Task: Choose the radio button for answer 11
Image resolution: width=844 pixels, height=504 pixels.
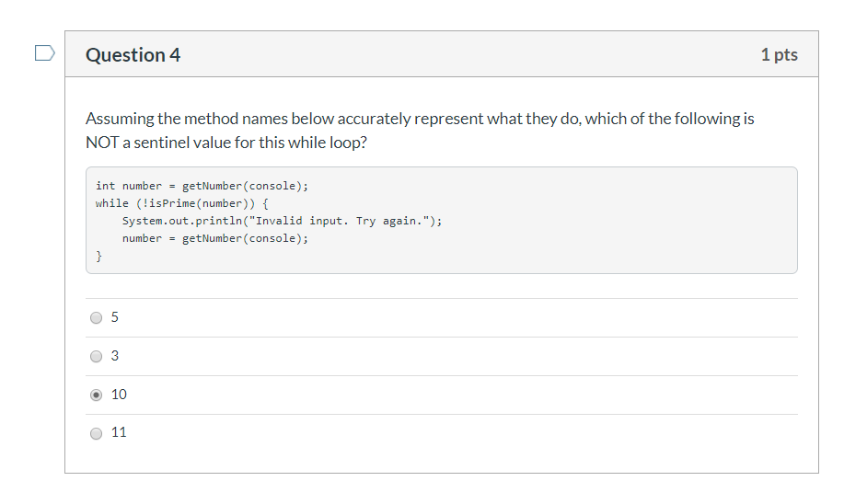Action: pyautogui.click(x=97, y=433)
